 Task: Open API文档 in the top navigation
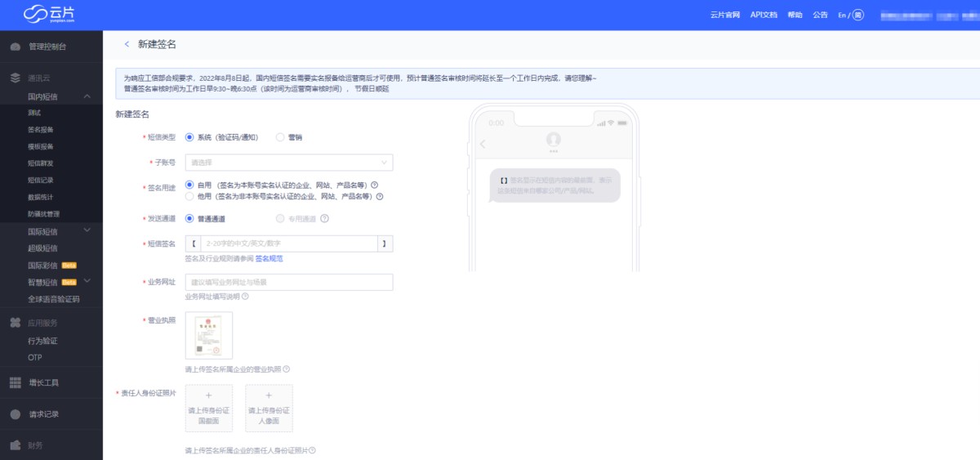pos(764,15)
